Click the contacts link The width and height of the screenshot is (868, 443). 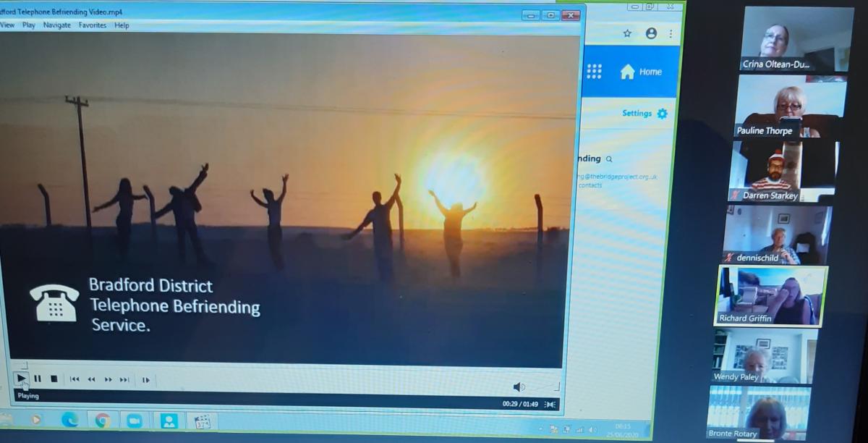pos(590,185)
